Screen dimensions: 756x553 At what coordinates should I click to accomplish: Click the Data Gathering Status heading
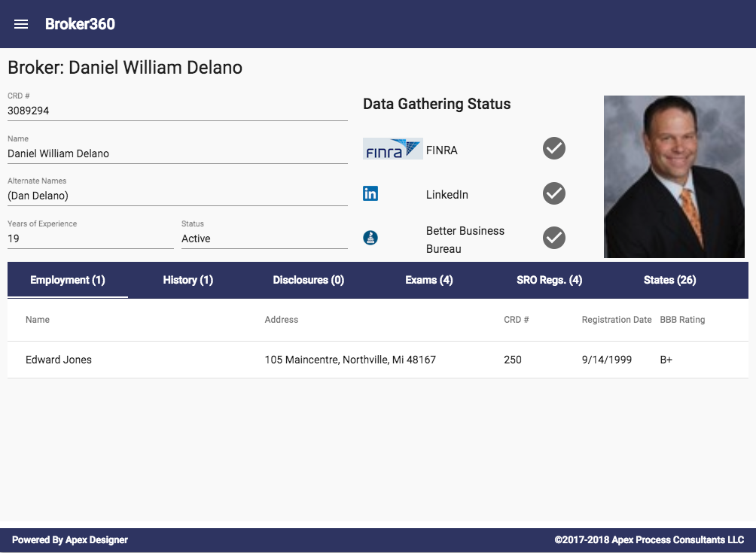[437, 104]
